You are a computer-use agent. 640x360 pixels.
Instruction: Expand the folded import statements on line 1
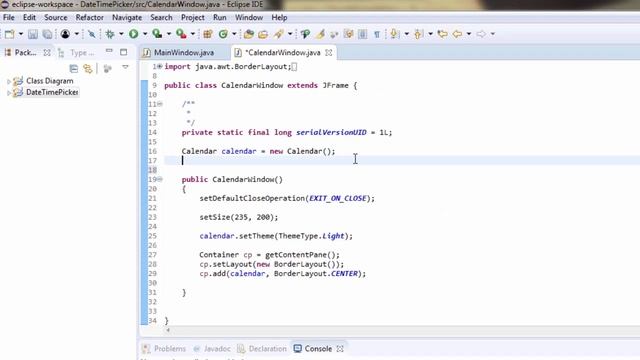point(160,66)
